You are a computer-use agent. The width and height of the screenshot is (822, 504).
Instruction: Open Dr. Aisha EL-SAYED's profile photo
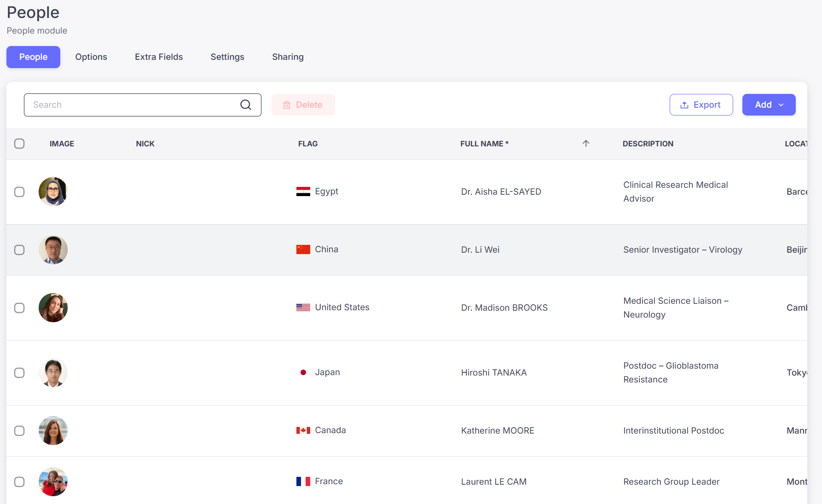(x=53, y=191)
